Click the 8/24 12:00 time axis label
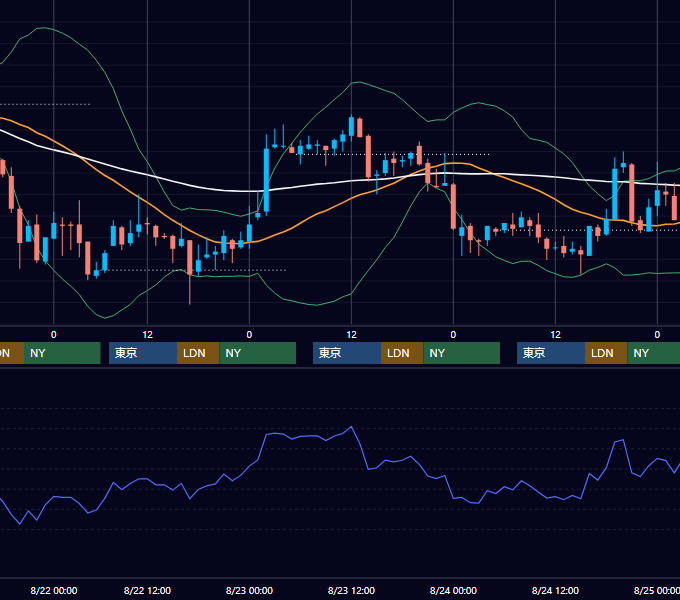 tap(556, 590)
